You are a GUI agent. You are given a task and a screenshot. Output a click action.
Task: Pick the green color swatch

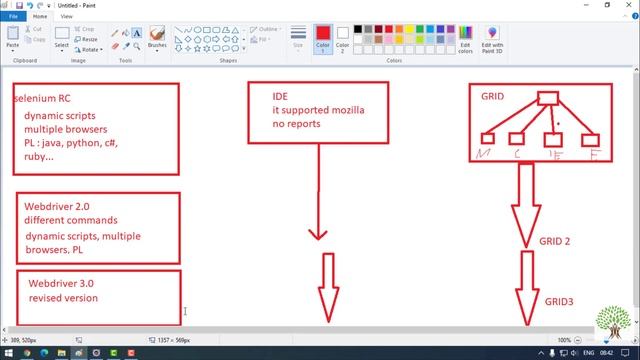(x=420, y=29)
